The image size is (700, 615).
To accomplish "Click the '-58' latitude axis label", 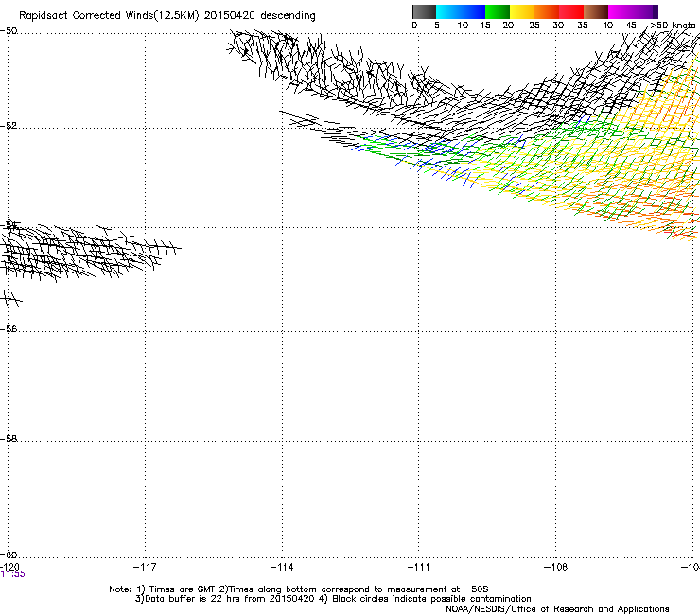I will [x=9, y=439].
